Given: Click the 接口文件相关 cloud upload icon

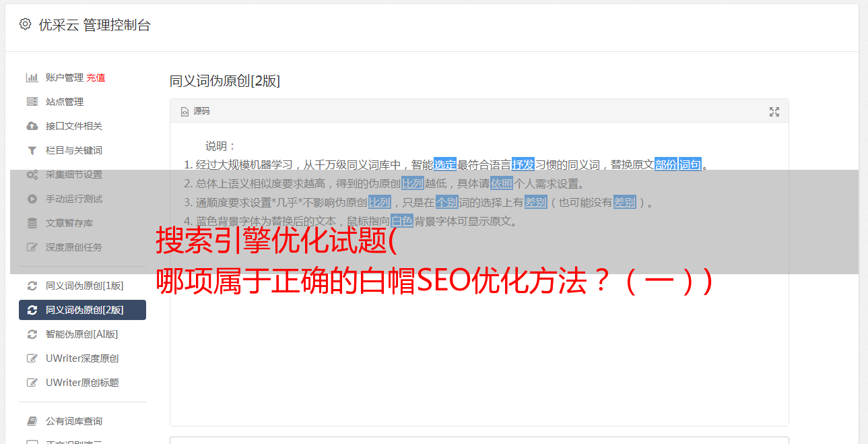Looking at the screenshot, I should point(32,126).
